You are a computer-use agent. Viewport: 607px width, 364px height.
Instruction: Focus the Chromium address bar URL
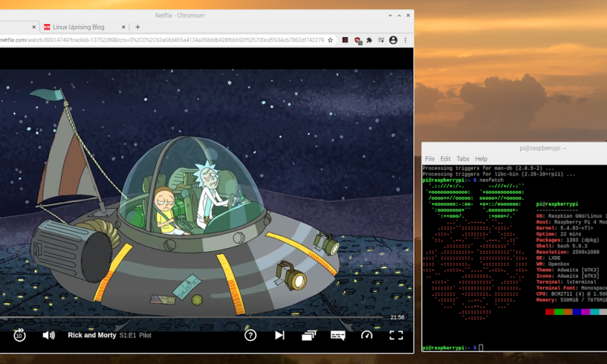click(x=162, y=40)
